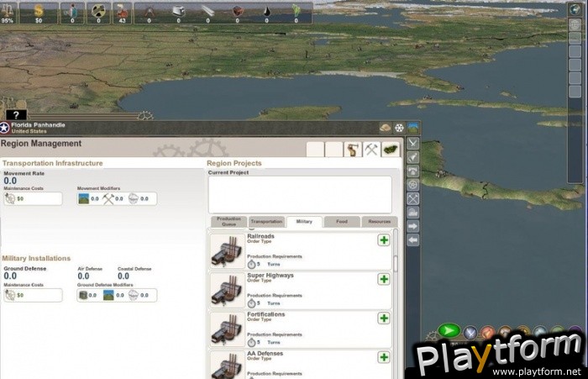
Task: Click the red ore resource icon
Action: pos(238,11)
